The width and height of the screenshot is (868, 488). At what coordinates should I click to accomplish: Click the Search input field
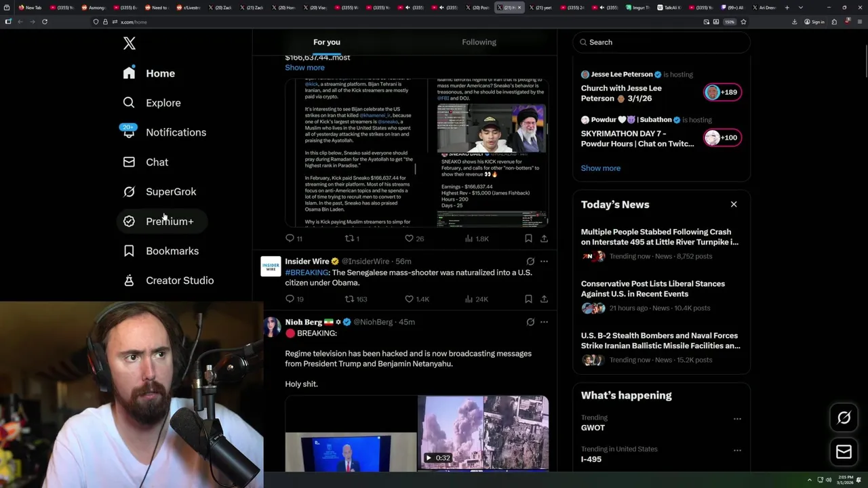tap(661, 42)
